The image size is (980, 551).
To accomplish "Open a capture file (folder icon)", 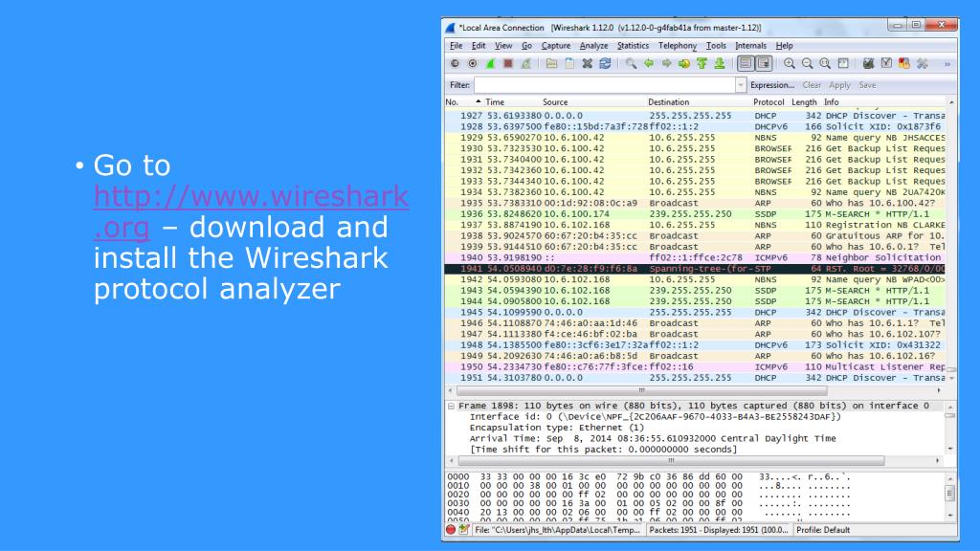I will (x=551, y=64).
